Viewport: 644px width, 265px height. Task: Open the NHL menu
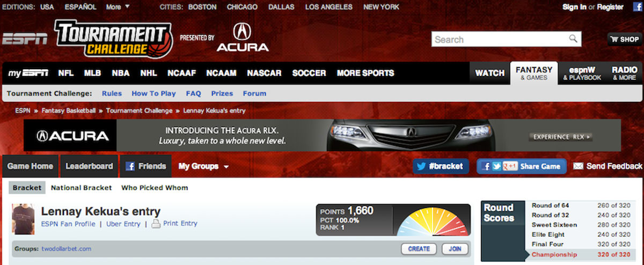coord(149,73)
